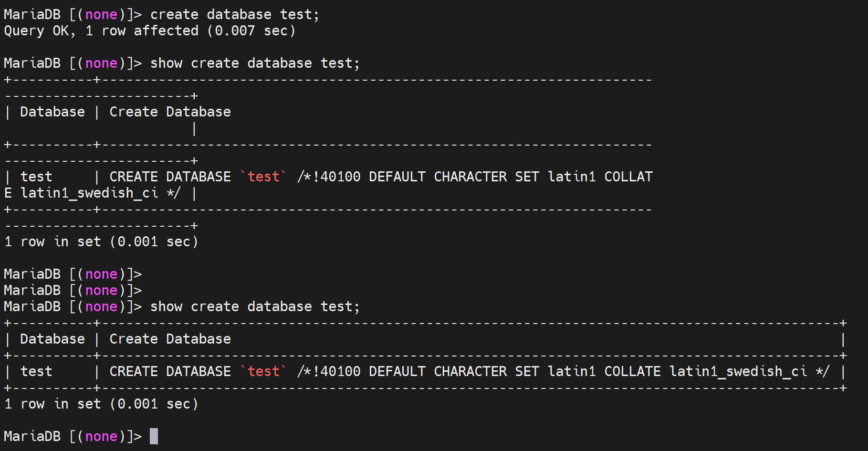This screenshot has height=451, width=868.
Task: Click '/*!40100' comment marker in wrapped output
Action: coord(329,177)
